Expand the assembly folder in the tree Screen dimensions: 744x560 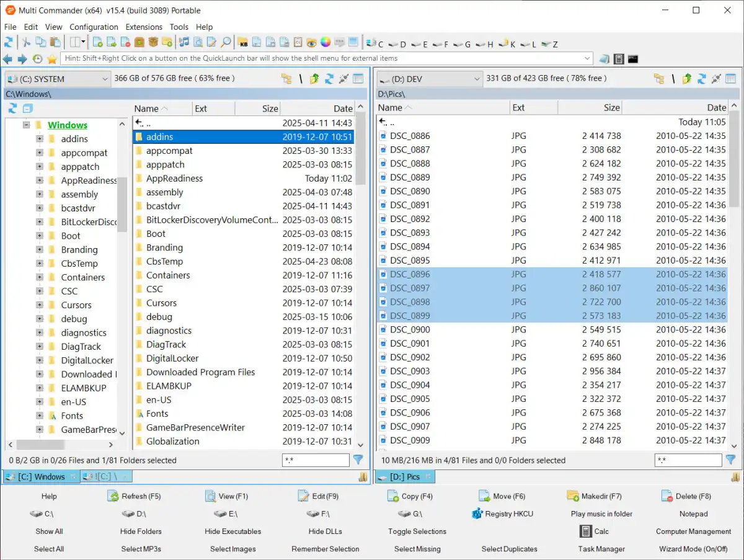pyautogui.click(x=38, y=194)
